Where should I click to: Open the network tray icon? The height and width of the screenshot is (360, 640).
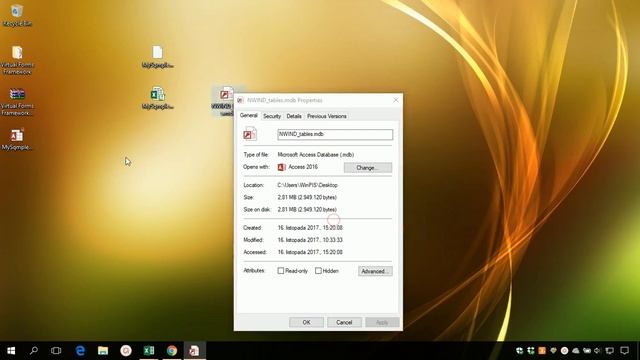(610, 350)
